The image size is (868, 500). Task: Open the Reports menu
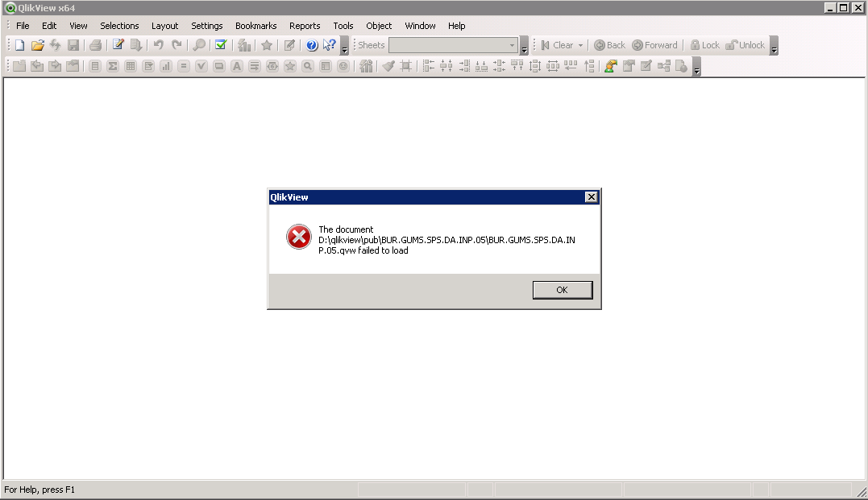point(305,26)
